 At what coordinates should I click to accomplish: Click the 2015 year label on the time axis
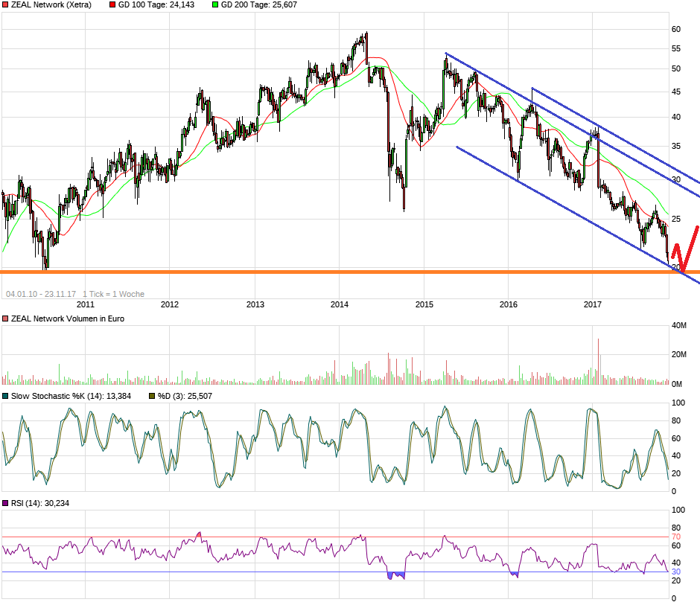[424, 304]
